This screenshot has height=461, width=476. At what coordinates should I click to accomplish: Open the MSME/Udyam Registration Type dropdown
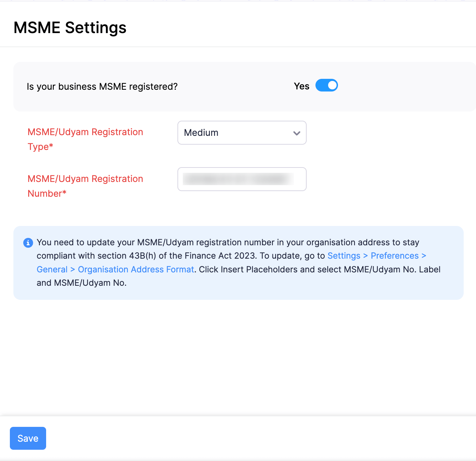click(x=242, y=133)
